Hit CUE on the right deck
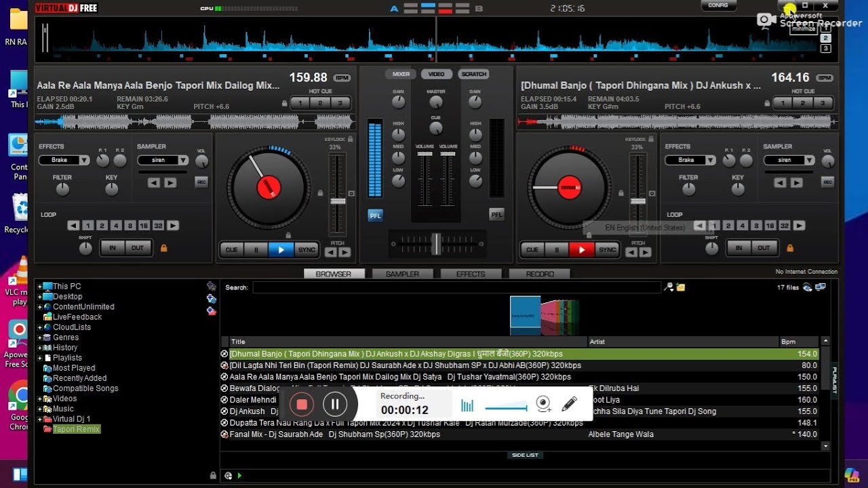 pyautogui.click(x=532, y=249)
